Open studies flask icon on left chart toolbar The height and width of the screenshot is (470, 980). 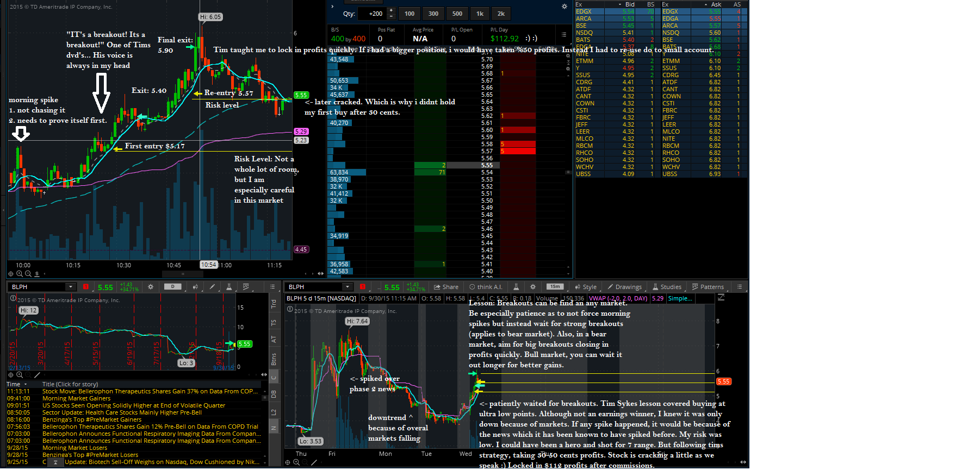229,287
